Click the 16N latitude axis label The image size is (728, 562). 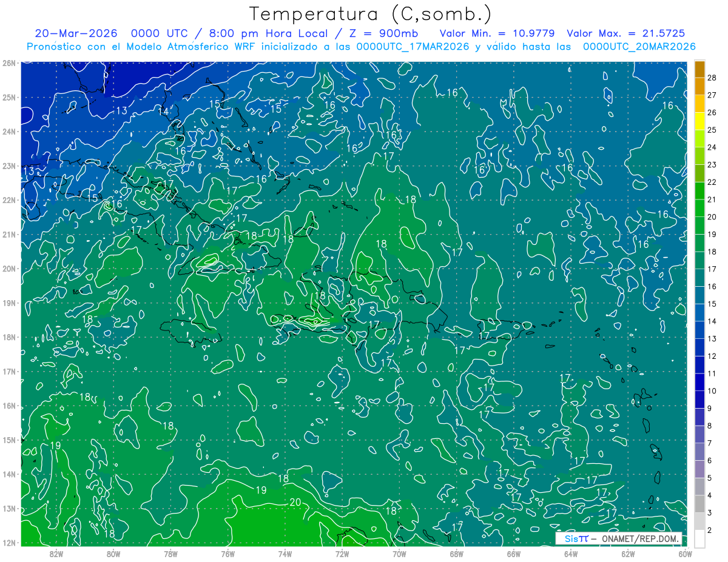pos(8,406)
